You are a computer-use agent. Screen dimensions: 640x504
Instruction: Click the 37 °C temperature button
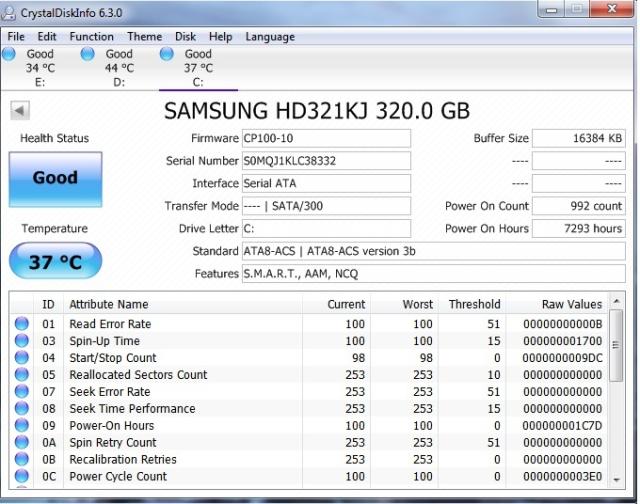click(56, 261)
